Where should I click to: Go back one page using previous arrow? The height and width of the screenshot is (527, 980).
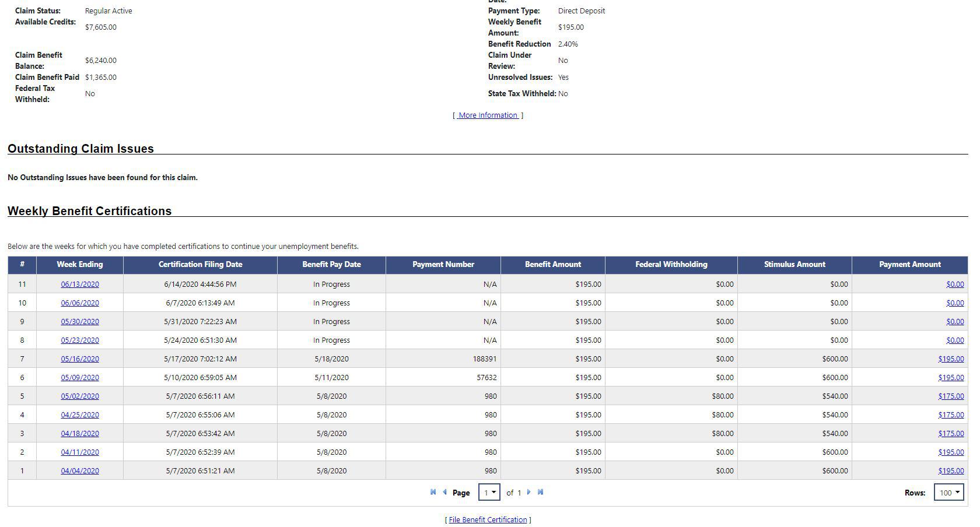click(444, 492)
